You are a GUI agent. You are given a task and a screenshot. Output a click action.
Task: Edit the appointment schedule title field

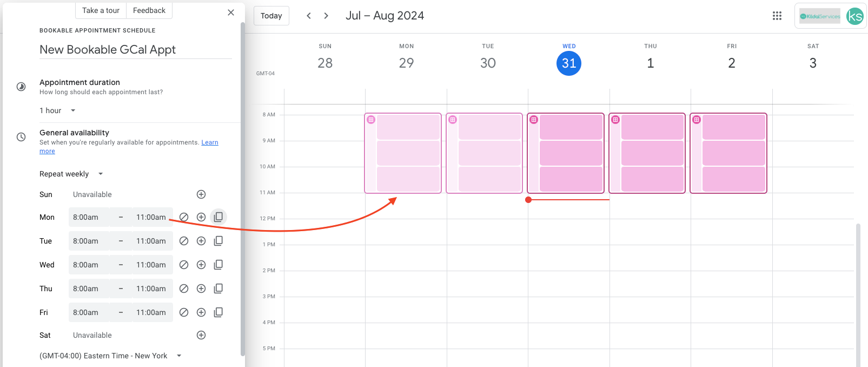click(x=135, y=50)
